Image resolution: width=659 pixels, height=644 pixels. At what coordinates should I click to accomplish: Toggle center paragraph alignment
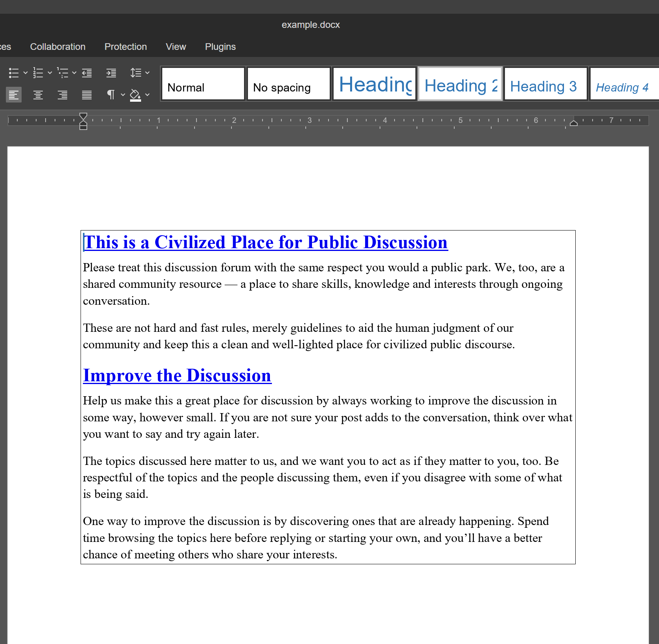[x=38, y=95]
